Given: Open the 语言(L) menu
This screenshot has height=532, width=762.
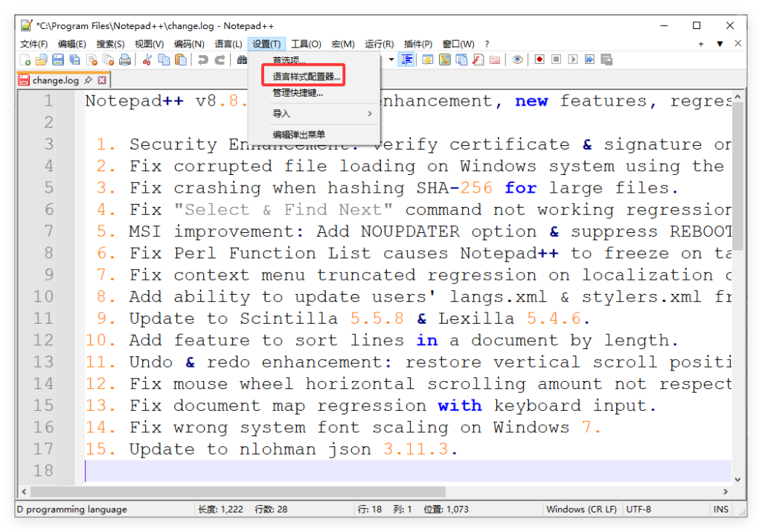Looking at the screenshot, I should 228,44.
